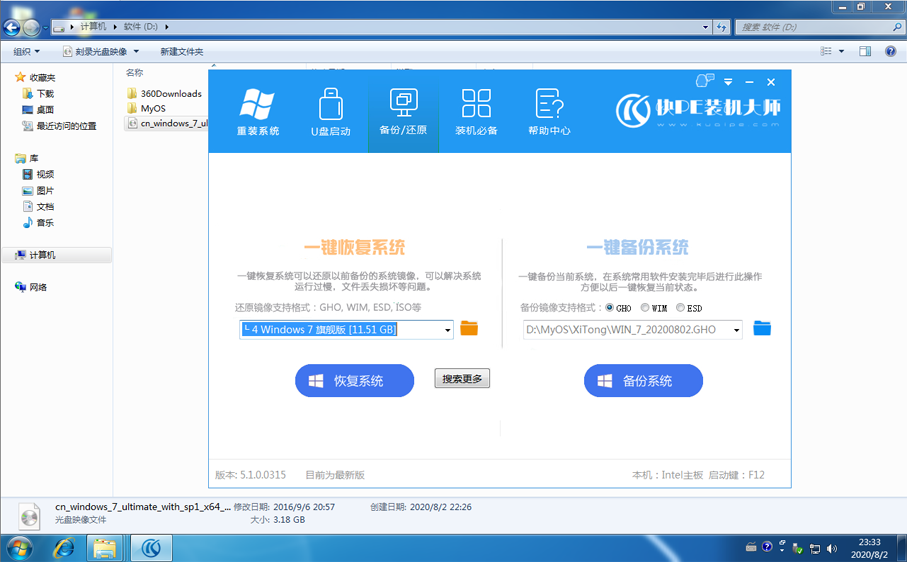Select the MyOS folder
Screen dimensions: 907x562
pyautogui.click(x=153, y=109)
